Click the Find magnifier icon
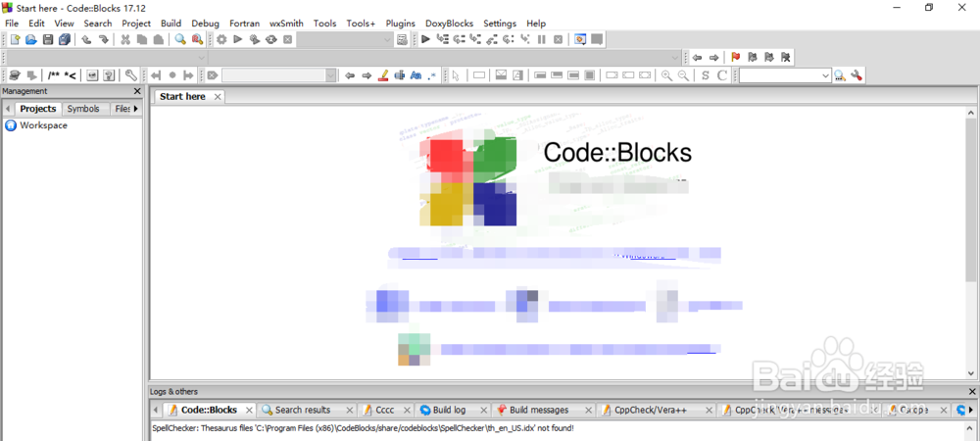This screenshot has height=441, width=980. click(180, 39)
